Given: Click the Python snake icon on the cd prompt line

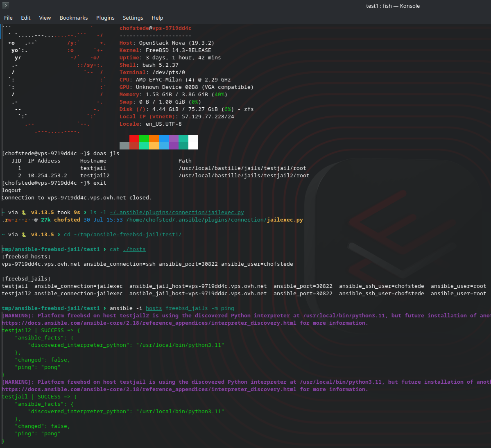Looking at the screenshot, I should pos(24,235).
